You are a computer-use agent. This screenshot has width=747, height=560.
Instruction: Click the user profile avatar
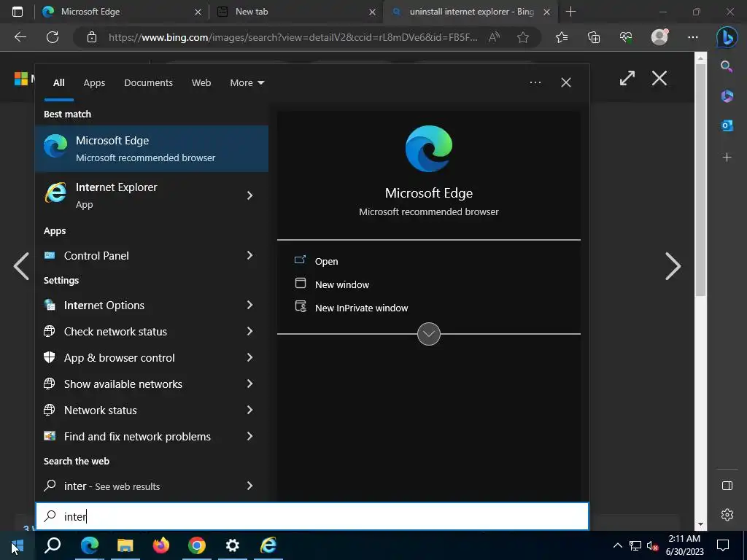coord(659,36)
